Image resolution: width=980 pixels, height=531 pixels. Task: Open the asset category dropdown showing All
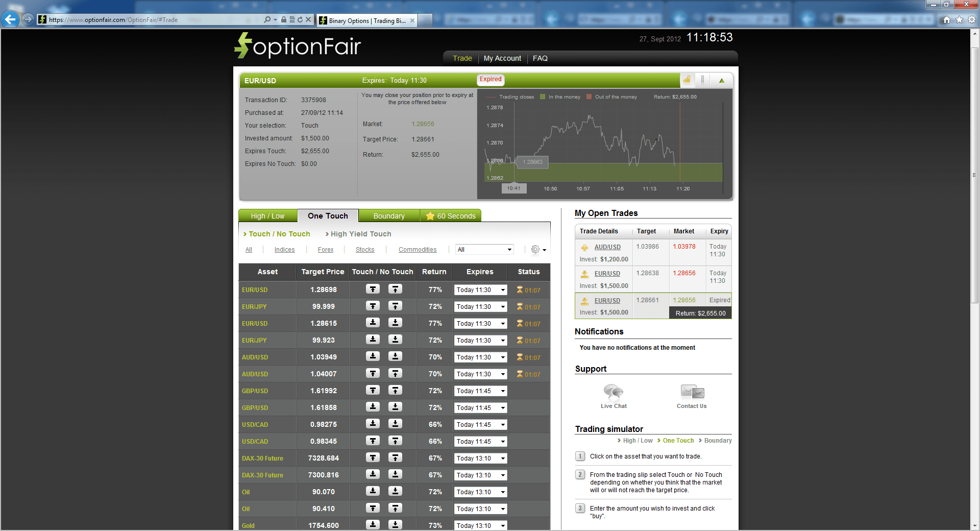[x=484, y=250]
